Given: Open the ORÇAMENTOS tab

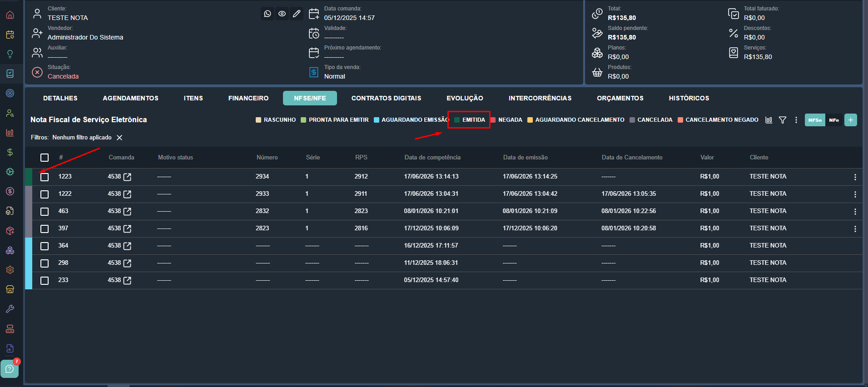Looking at the screenshot, I should click(620, 98).
